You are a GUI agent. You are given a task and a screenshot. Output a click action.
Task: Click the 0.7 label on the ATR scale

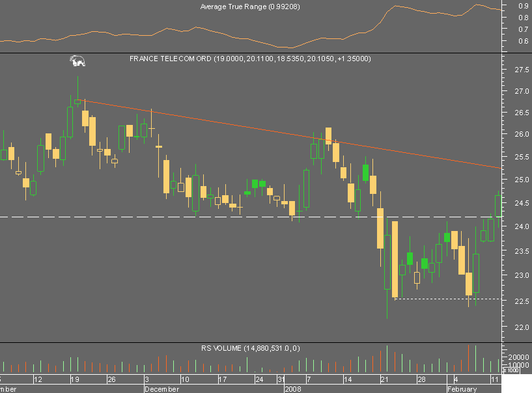coord(524,29)
